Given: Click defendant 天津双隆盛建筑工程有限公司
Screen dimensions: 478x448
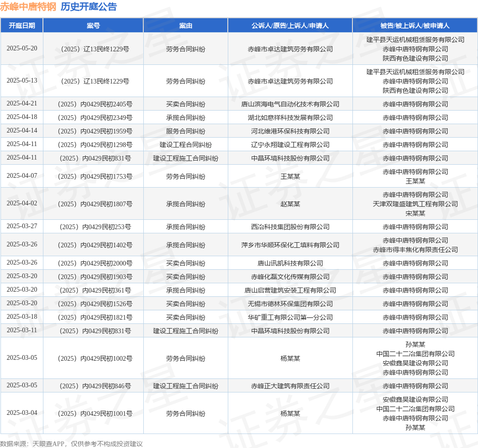Looking at the screenshot, I should (x=415, y=204).
